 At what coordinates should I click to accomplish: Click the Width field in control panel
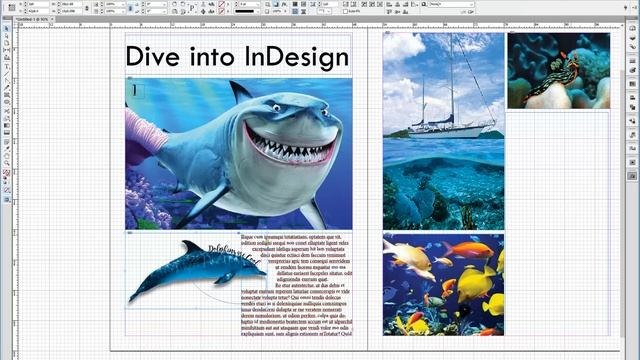(71, 4)
